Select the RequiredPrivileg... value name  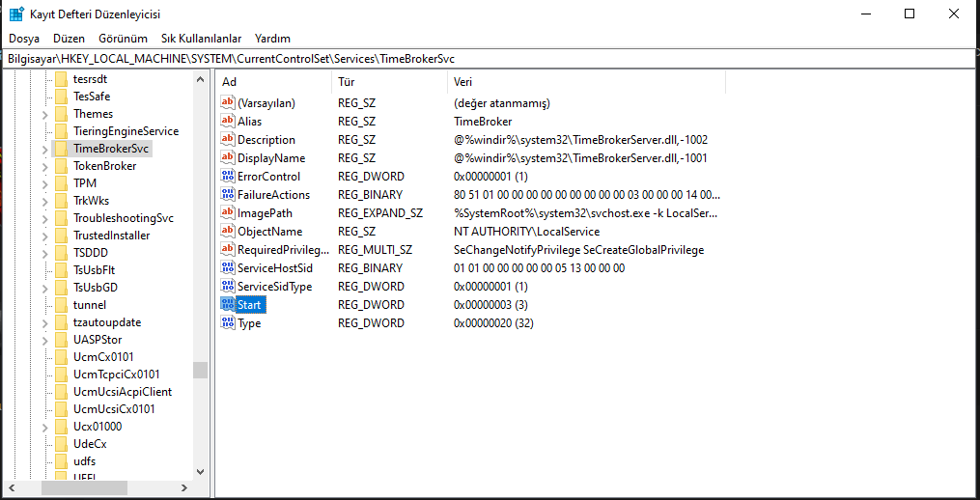[x=284, y=250]
